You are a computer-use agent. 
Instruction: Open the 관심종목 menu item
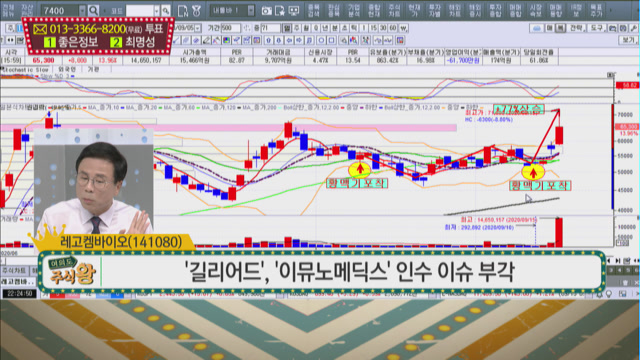(x=333, y=11)
